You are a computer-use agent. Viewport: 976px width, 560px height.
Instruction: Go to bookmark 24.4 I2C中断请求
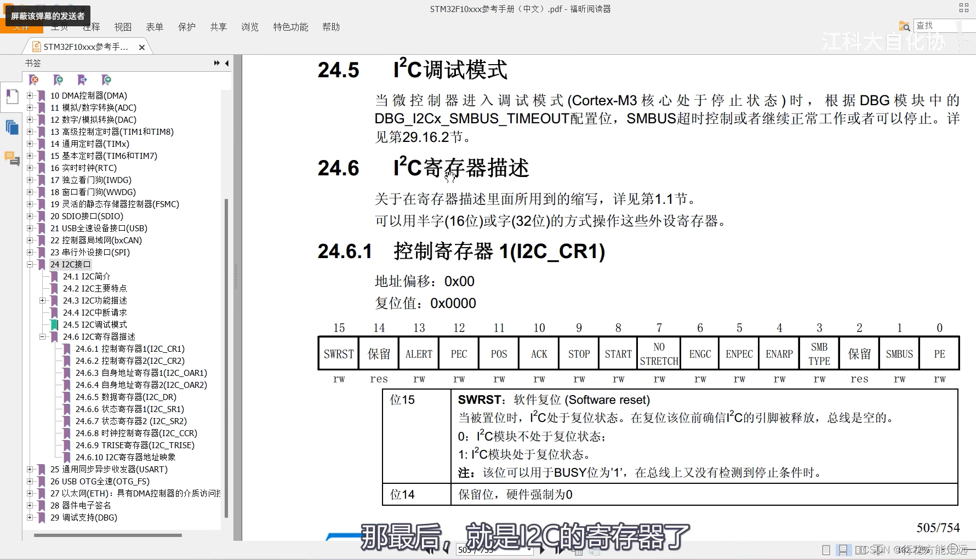[x=95, y=312]
